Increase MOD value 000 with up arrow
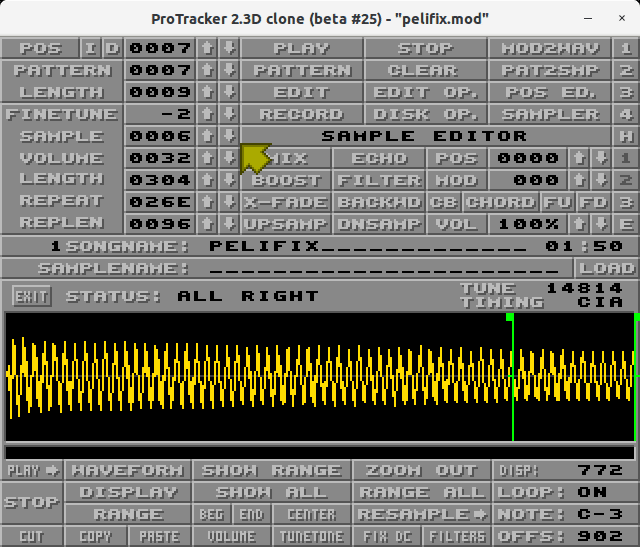The height and width of the screenshot is (547, 640). [579, 180]
